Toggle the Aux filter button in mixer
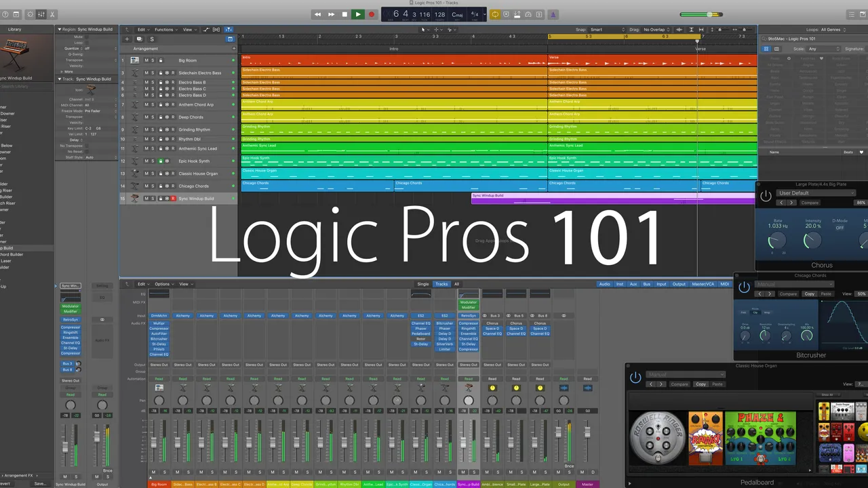Image resolution: width=868 pixels, height=488 pixels. pos(633,284)
